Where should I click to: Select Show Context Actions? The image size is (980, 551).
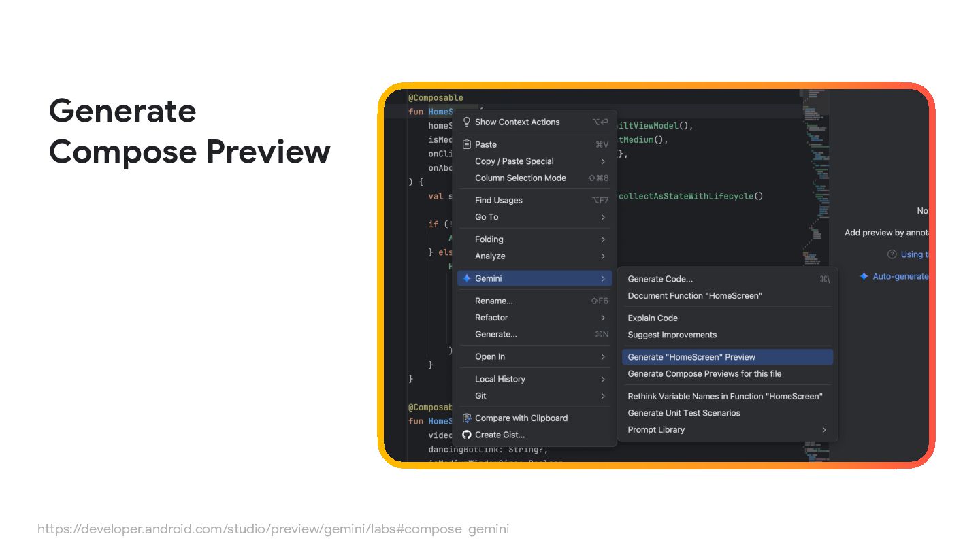click(535, 122)
